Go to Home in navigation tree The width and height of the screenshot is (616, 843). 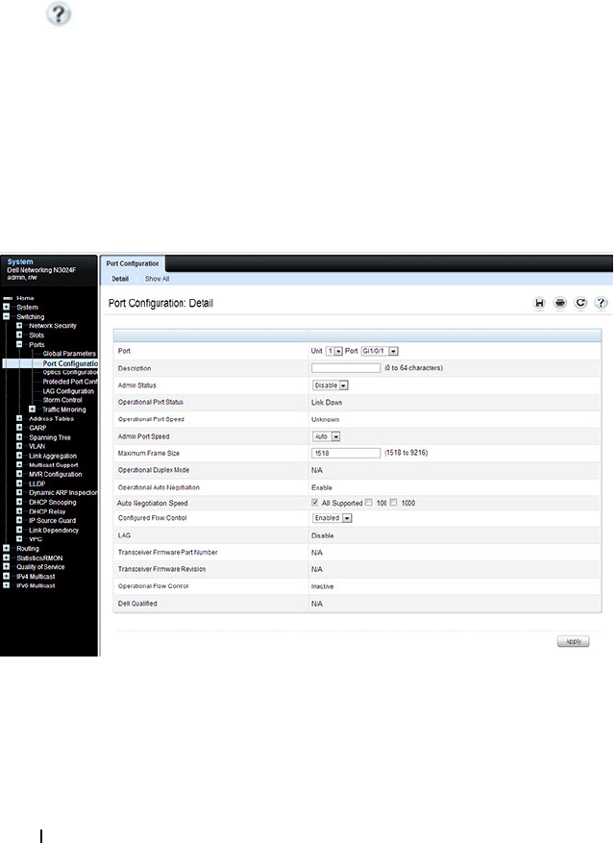tap(25, 298)
